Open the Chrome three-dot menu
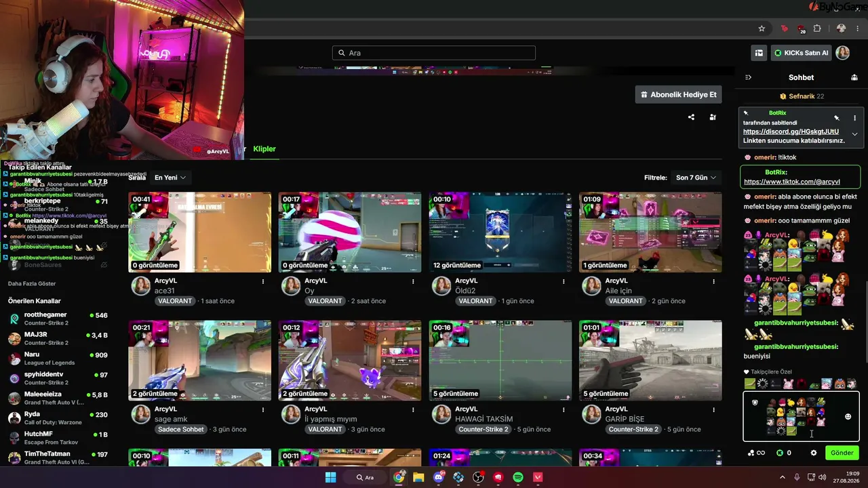Screen dimensions: 868x488 pos(858,28)
